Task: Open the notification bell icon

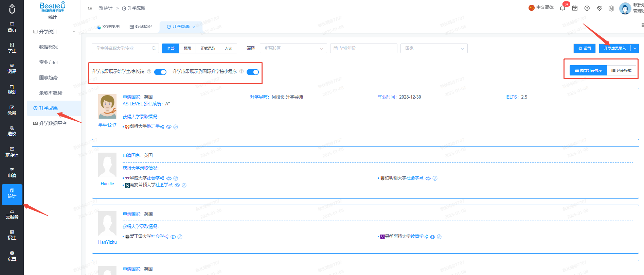Action: pyautogui.click(x=562, y=8)
